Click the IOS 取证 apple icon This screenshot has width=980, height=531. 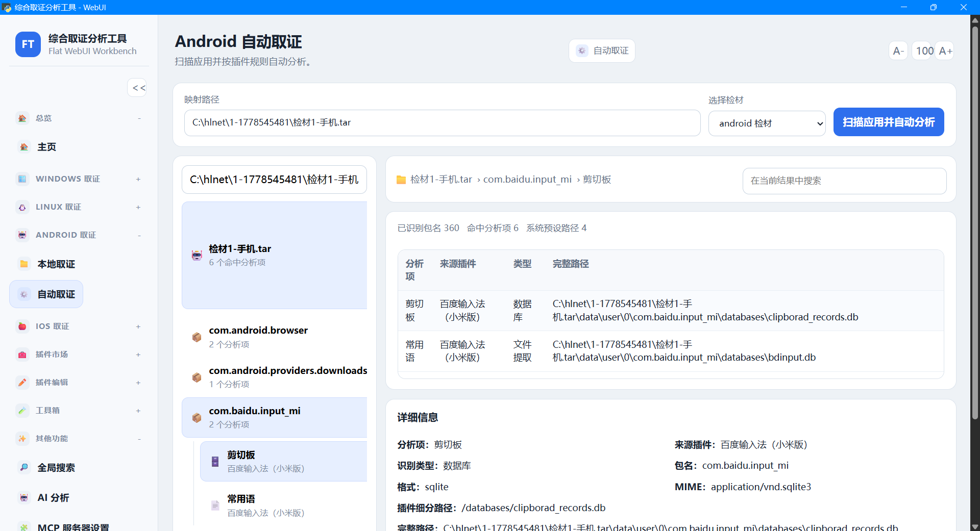(22, 326)
